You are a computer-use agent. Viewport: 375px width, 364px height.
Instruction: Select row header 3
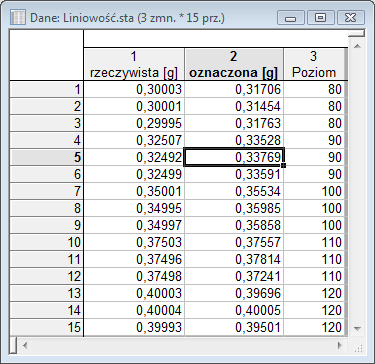(x=47, y=124)
